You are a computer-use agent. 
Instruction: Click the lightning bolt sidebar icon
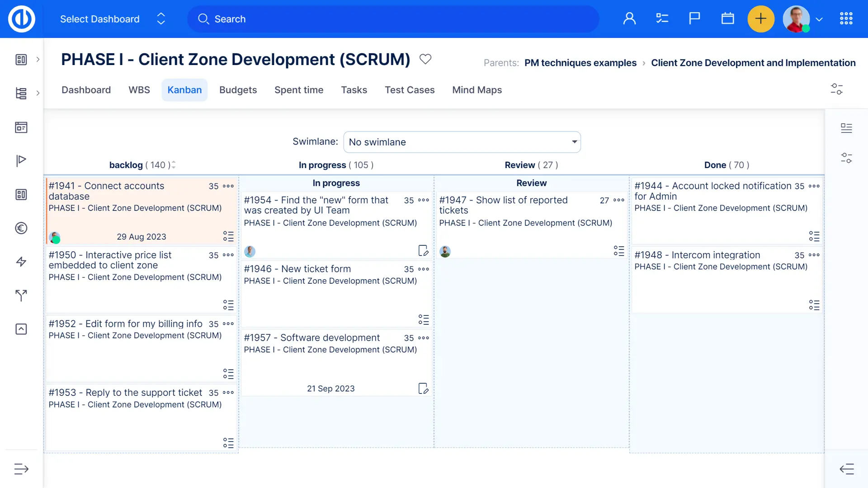(21, 262)
